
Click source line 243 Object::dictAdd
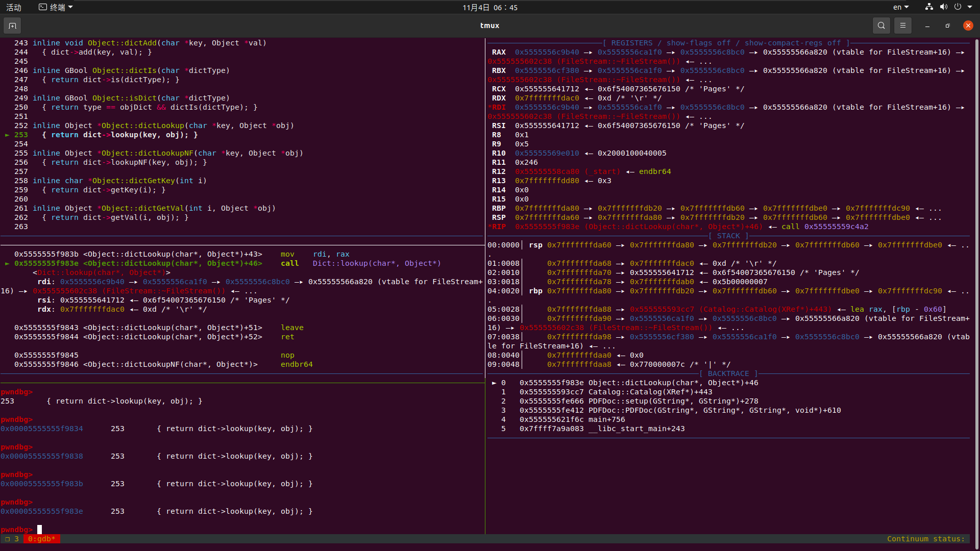(150, 43)
